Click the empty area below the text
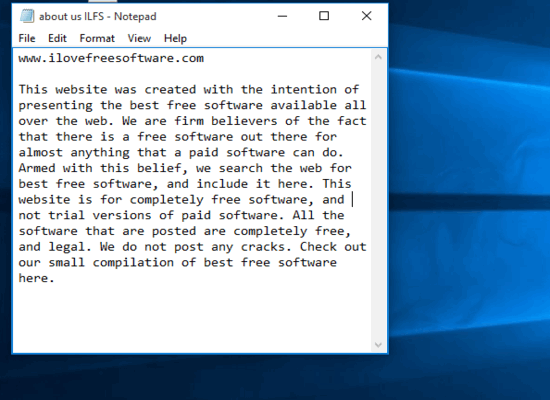Screen dimensions: 550x400 point(192,318)
